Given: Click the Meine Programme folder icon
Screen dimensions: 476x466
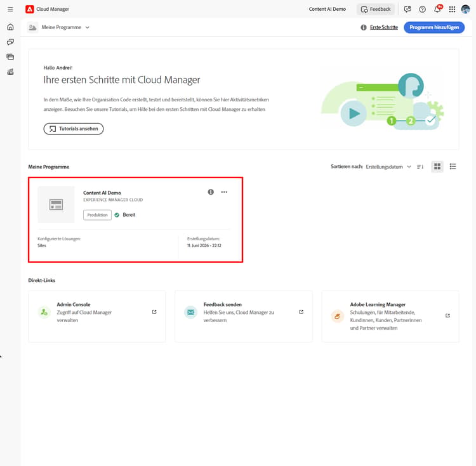Looking at the screenshot, I should coord(32,27).
